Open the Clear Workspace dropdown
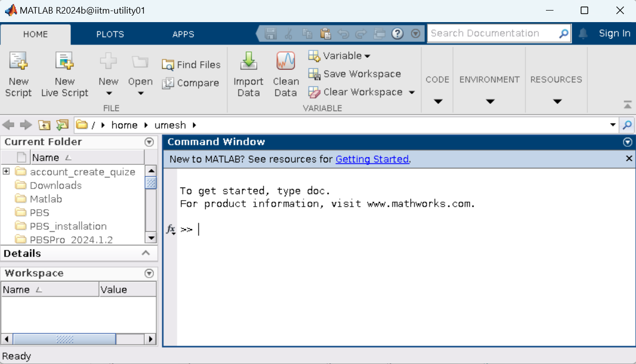Viewport: 636px width, 364px height. pyautogui.click(x=412, y=92)
